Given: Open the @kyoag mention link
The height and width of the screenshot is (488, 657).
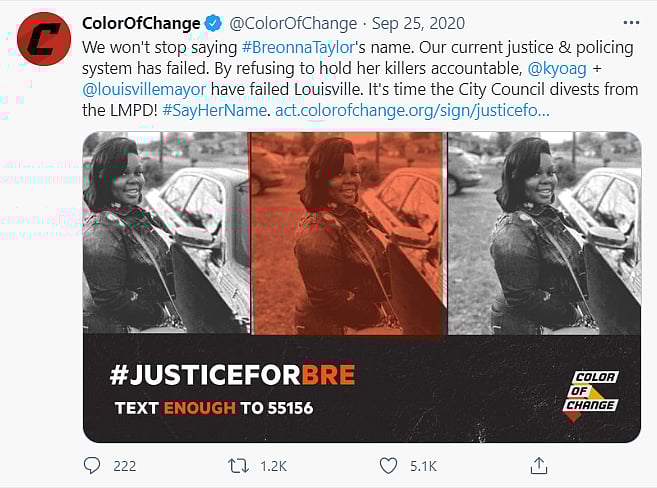Looking at the screenshot, I should [x=556, y=68].
